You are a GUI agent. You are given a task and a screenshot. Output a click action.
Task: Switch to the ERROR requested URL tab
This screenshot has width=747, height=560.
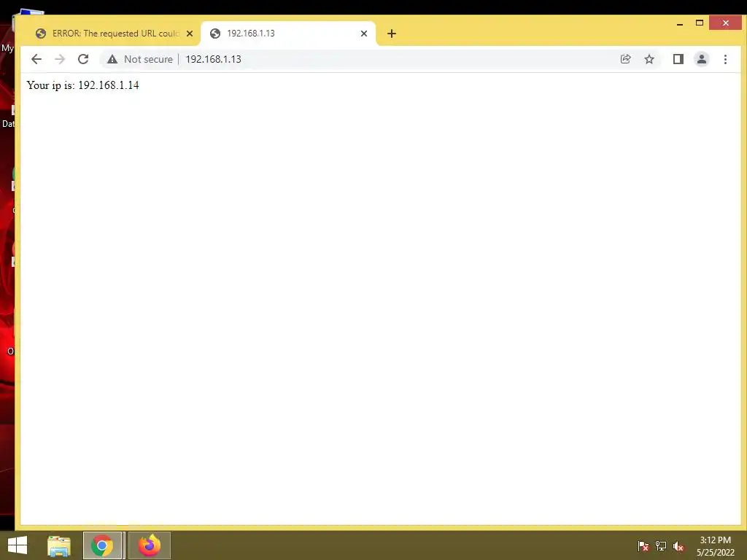(115, 34)
